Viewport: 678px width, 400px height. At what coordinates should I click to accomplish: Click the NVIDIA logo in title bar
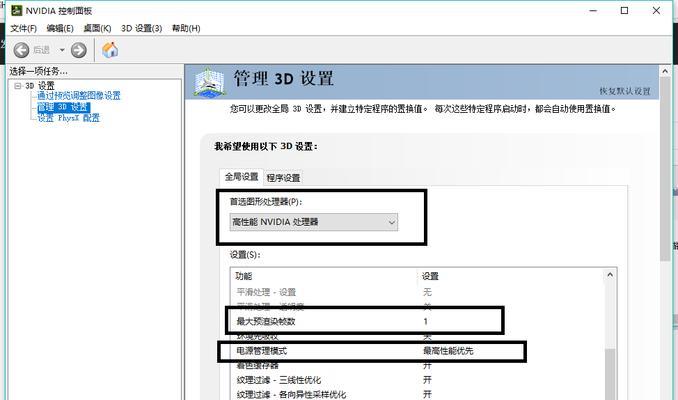click(x=16, y=10)
